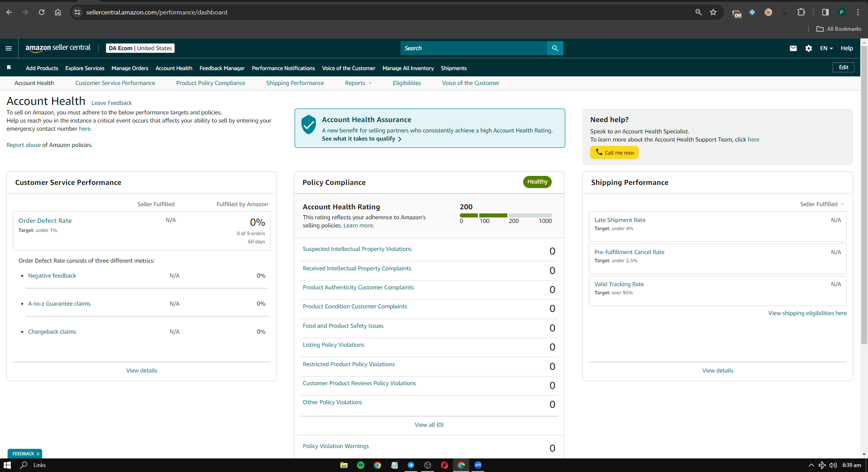Open the Late Shipment Rate link
The width and height of the screenshot is (868, 472).
pos(620,220)
